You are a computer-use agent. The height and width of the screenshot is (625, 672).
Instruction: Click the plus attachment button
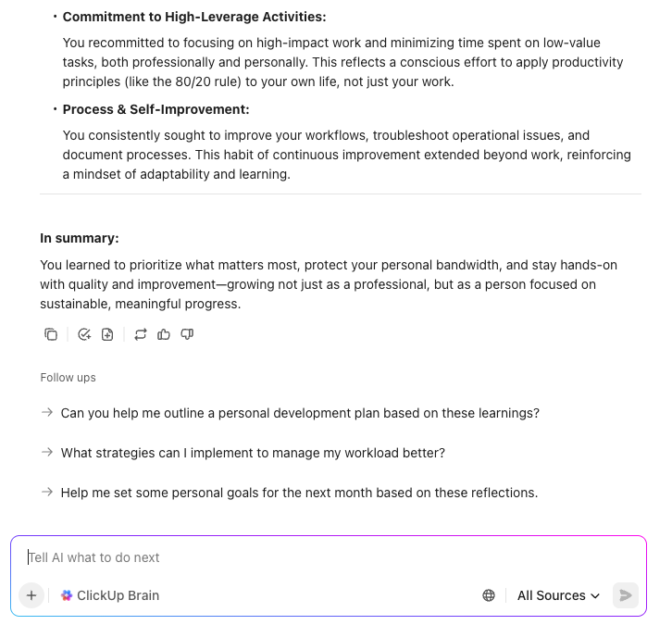pyautogui.click(x=31, y=595)
